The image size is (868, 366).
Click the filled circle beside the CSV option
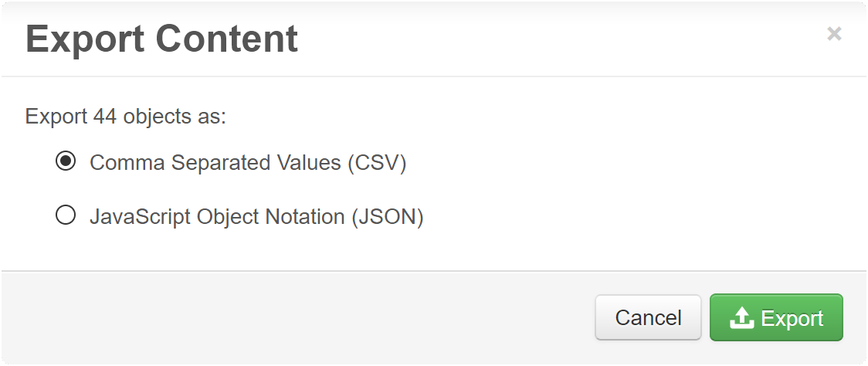click(66, 162)
